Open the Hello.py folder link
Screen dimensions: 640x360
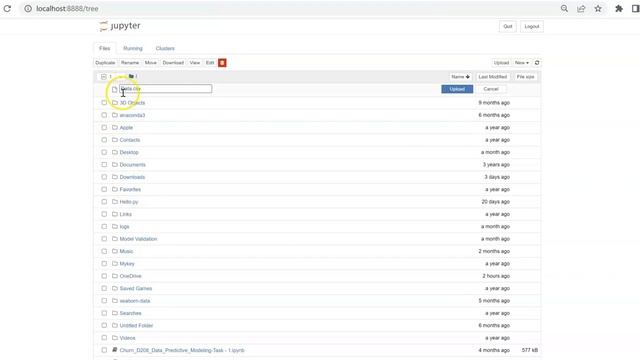point(129,202)
